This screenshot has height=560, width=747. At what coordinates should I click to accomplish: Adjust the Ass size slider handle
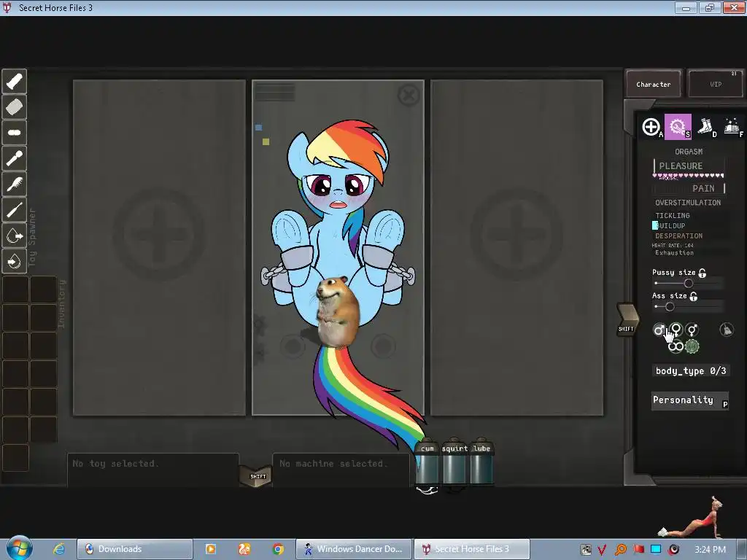[x=670, y=307]
